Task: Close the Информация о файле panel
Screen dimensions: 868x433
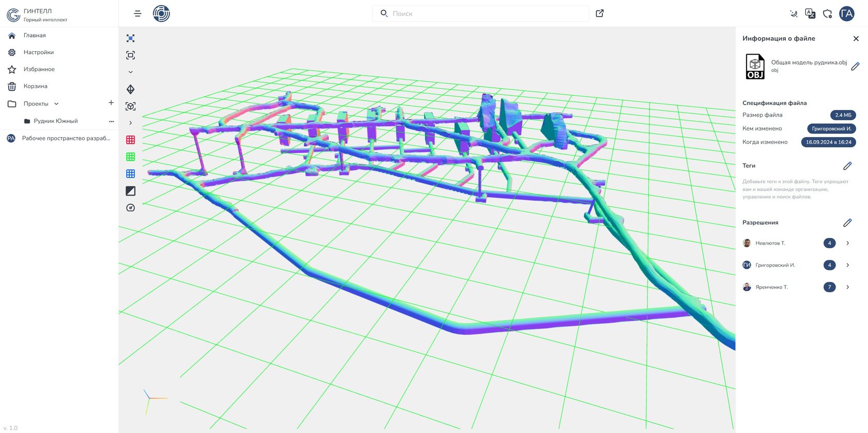Action: pyautogui.click(x=856, y=39)
